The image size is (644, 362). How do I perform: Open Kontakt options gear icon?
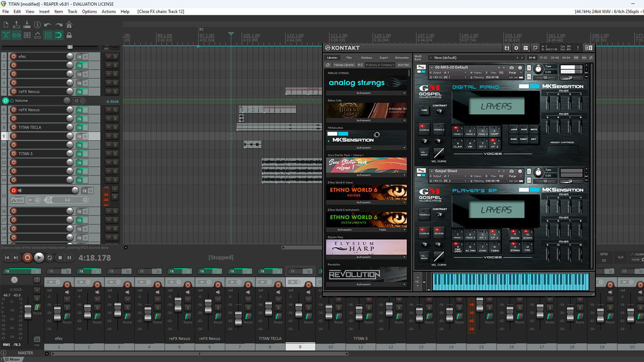pos(516,48)
